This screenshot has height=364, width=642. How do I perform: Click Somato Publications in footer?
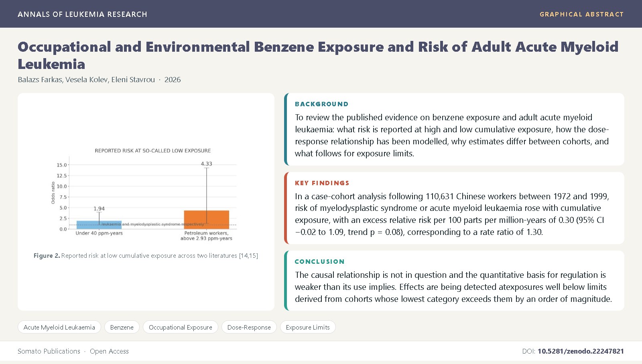click(x=49, y=351)
